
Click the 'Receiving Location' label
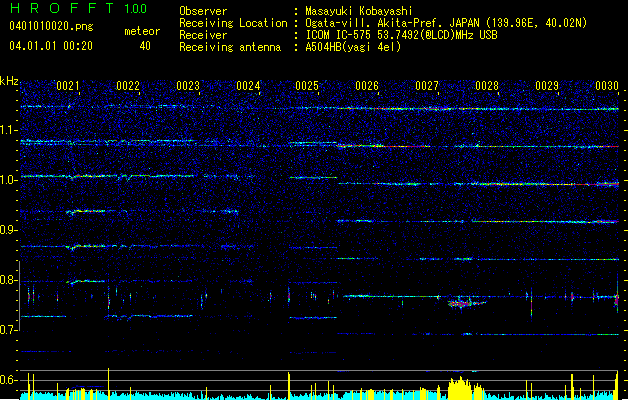pyautogui.click(x=233, y=23)
